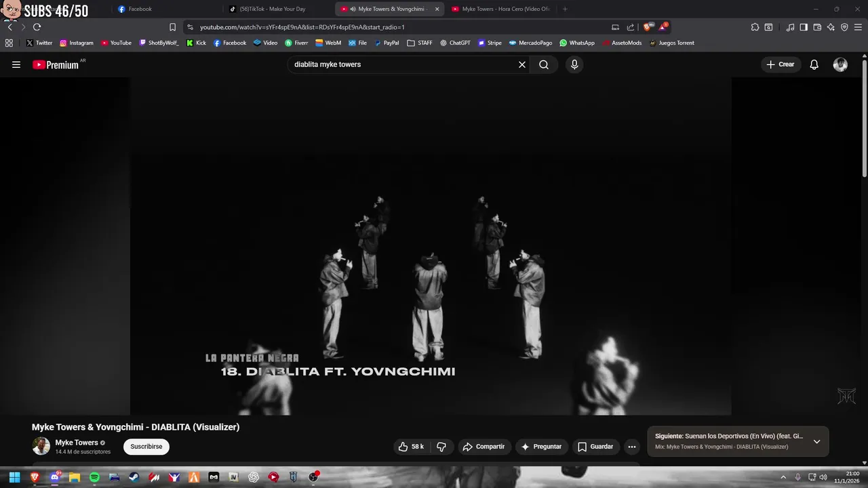The height and width of the screenshot is (488, 868).
Task: Bookmark this page via address bar icon
Action: (x=172, y=27)
